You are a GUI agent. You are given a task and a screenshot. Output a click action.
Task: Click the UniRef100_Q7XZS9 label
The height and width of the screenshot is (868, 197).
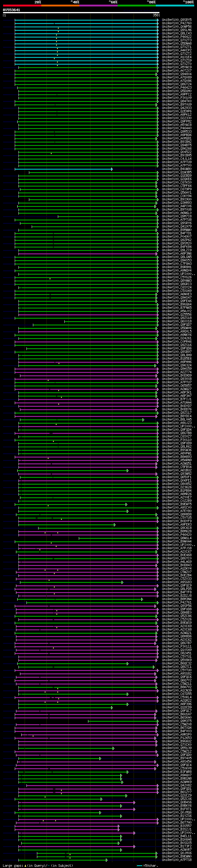[177, 61]
